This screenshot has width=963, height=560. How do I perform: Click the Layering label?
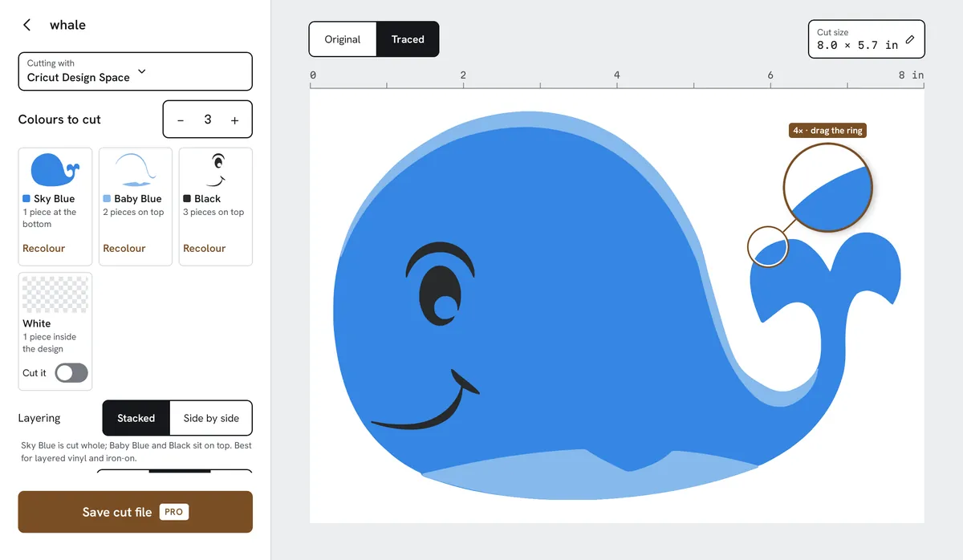point(39,418)
